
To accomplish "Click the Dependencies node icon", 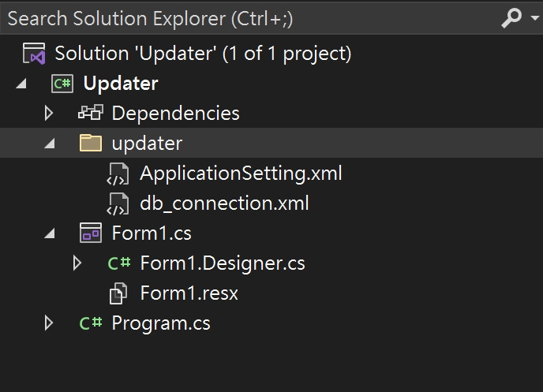I will point(91,114).
